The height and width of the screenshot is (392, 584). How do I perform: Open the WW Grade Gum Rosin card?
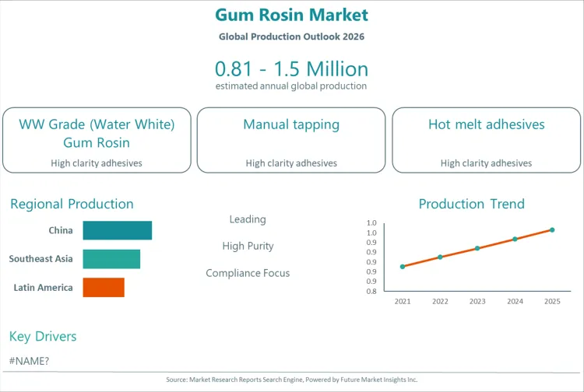[97, 140]
